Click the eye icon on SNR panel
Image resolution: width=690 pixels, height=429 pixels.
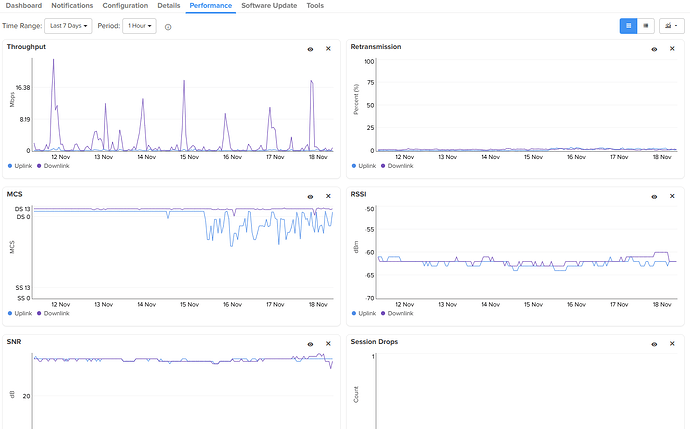coord(310,343)
